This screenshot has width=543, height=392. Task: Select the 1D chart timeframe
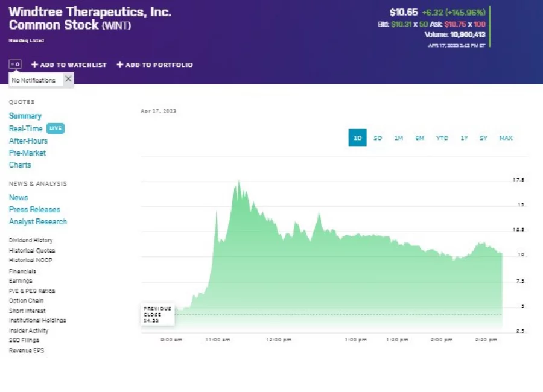[357, 138]
